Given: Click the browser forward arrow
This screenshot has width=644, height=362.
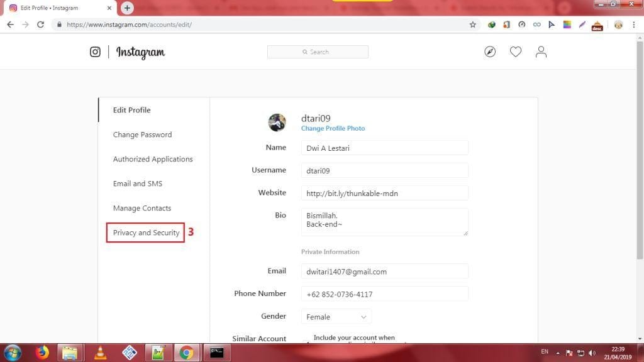Looking at the screenshot, I should (25, 25).
